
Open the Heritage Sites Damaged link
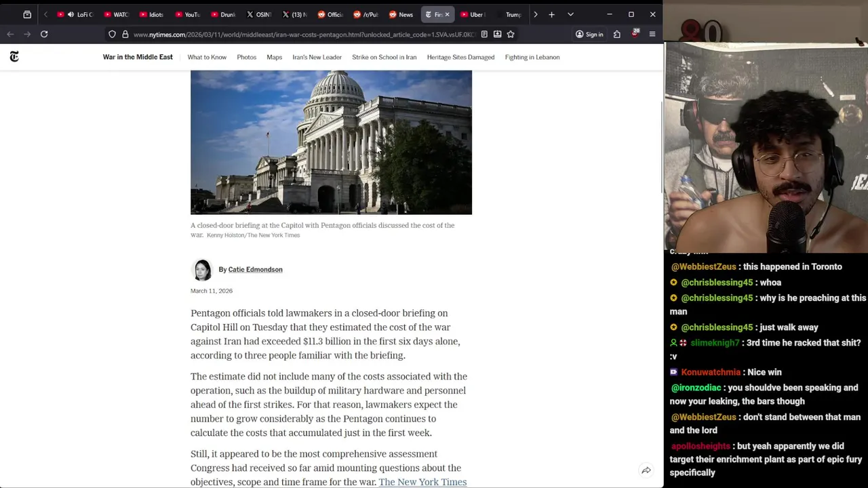[x=460, y=57]
